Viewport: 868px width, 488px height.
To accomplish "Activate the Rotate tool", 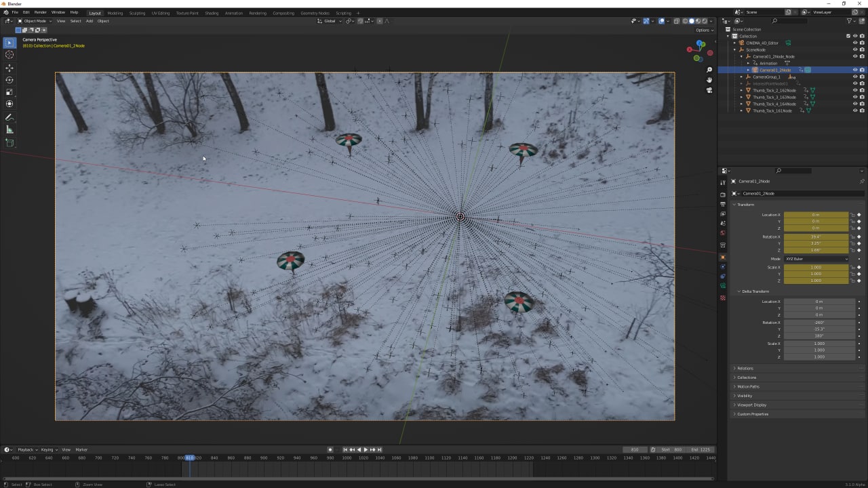I will click(x=9, y=80).
